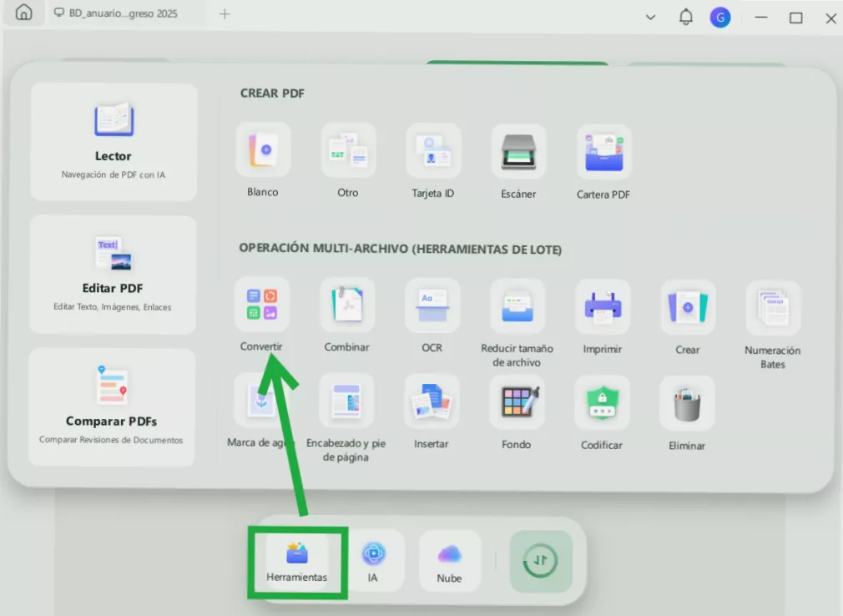Screen dimensions: 843x616
Task: Click the circular sync button in bottom bar
Action: click(540, 561)
